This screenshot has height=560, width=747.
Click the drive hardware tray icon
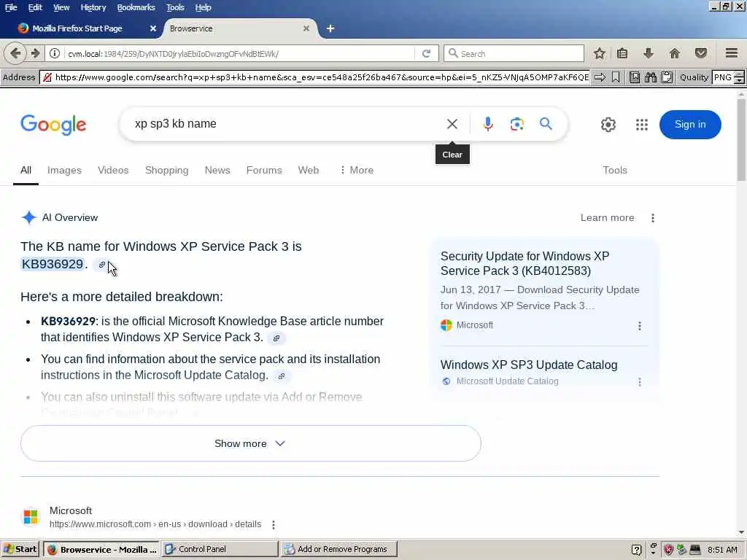click(x=695, y=550)
